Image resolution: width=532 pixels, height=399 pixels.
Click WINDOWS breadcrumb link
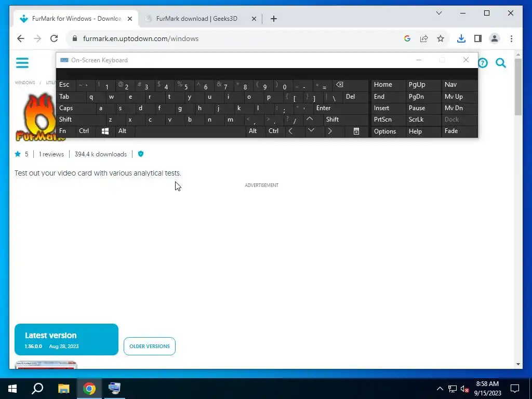pyautogui.click(x=25, y=83)
